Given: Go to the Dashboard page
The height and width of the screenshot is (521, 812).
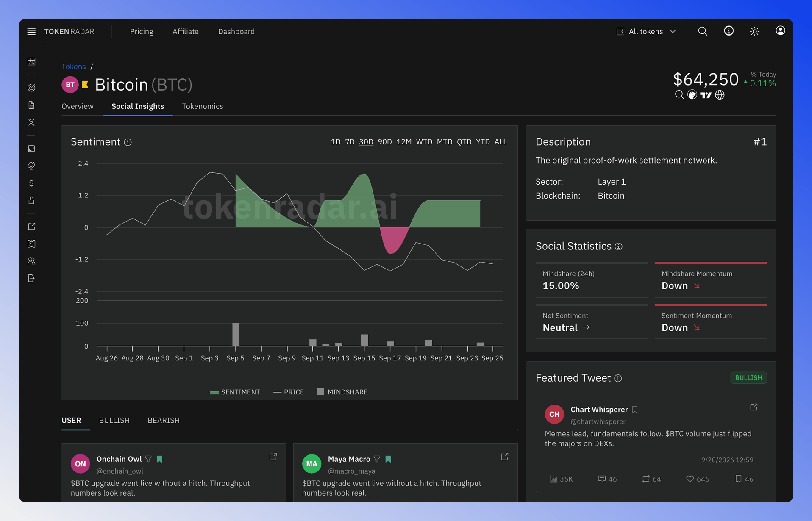Looking at the screenshot, I should tap(236, 31).
